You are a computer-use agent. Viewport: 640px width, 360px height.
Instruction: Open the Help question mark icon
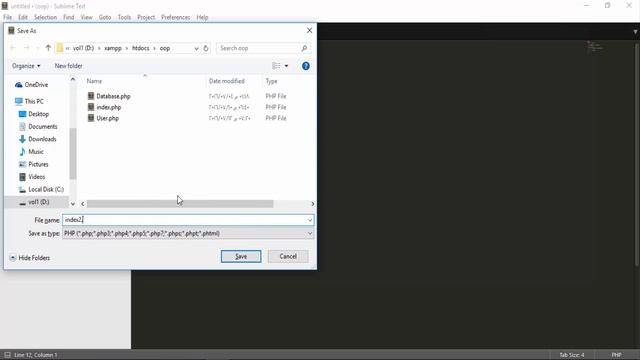(x=306, y=66)
